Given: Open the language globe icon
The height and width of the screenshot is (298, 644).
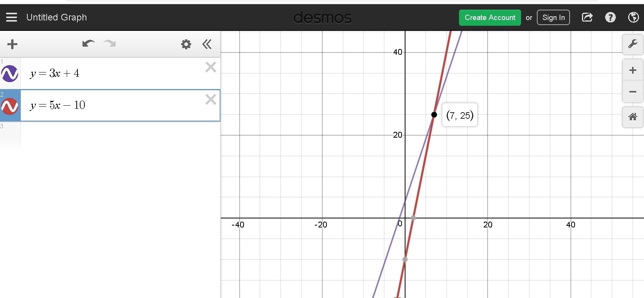Looking at the screenshot, I should 633,17.
